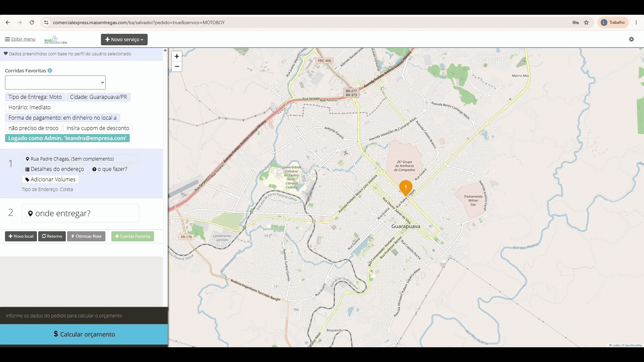Click the Tipo de Entrega: Moto tag

click(x=35, y=97)
